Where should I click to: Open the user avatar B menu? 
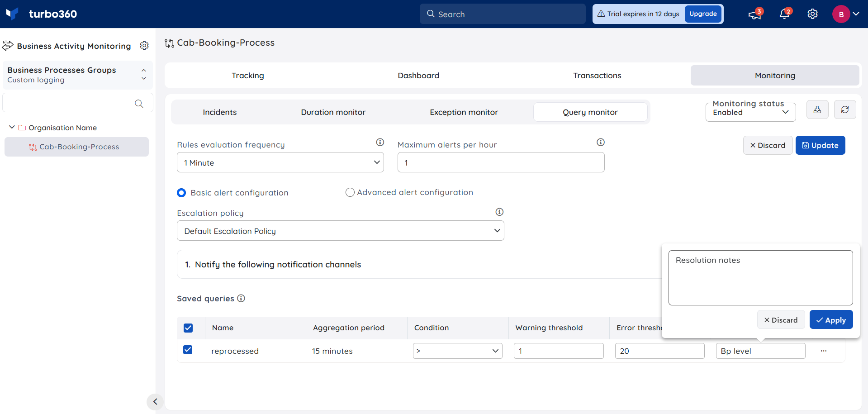(841, 14)
